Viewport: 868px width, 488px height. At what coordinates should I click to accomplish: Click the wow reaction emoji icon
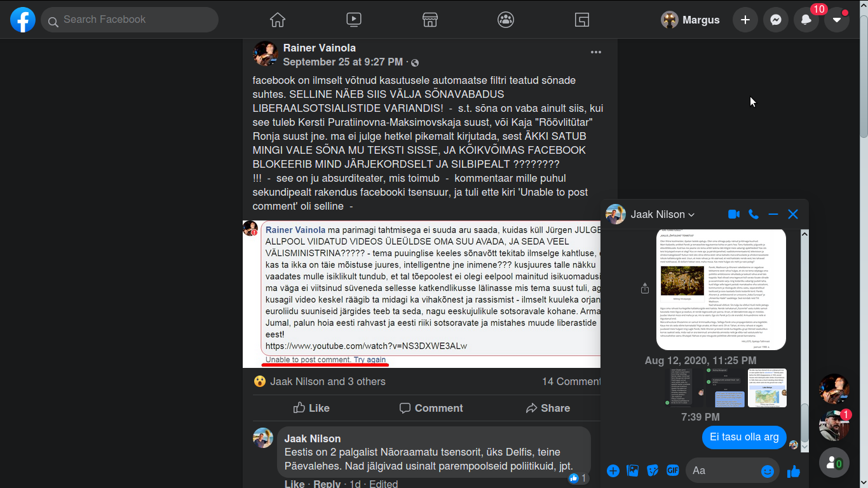pos(259,381)
